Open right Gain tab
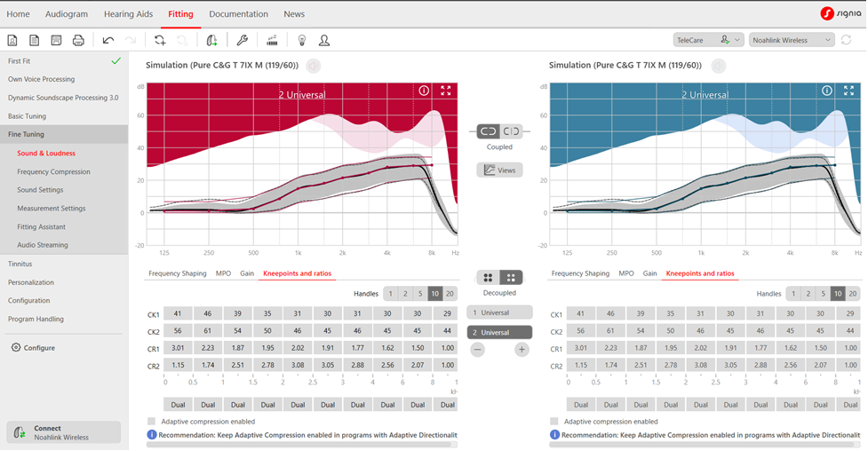This screenshot has width=868, height=451. pos(650,273)
